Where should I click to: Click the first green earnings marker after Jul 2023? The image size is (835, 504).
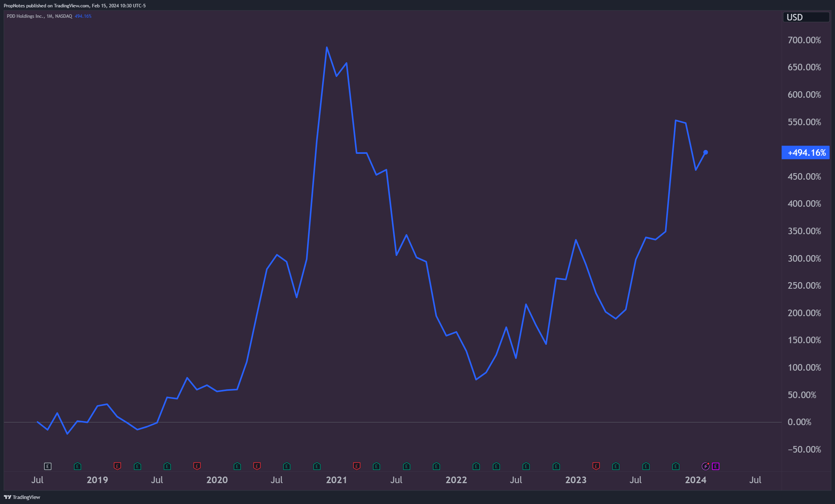(x=646, y=466)
